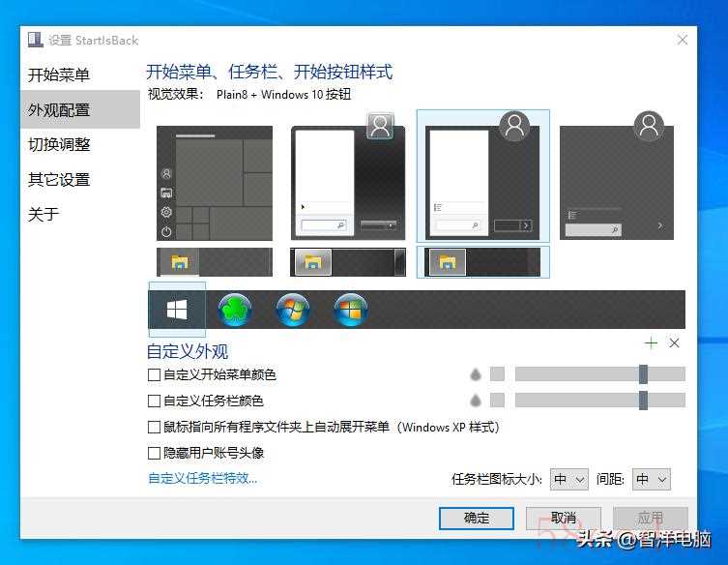This screenshot has height=565, width=728.
Task: Open the 关于 page
Action: pyautogui.click(x=80, y=214)
